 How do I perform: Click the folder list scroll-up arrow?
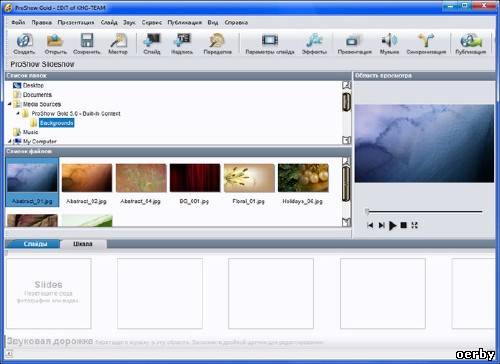click(347, 85)
